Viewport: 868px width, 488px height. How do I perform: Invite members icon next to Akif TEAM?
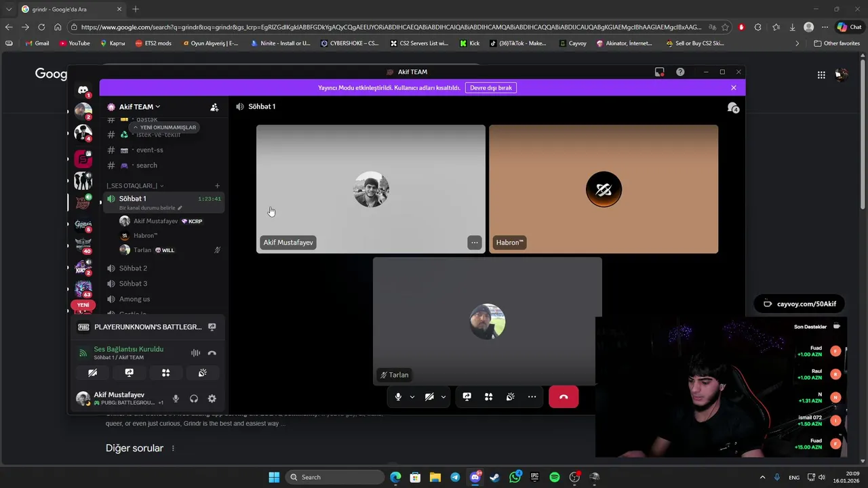point(214,107)
